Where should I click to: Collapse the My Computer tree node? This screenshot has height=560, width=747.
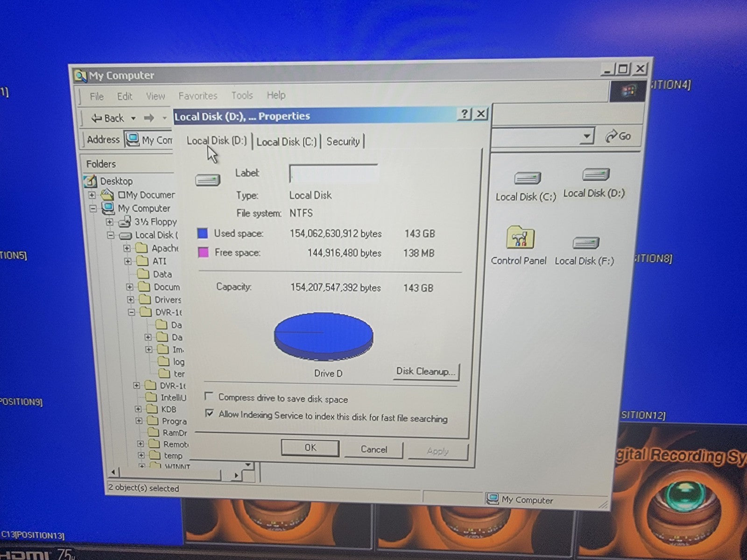pos(93,208)
